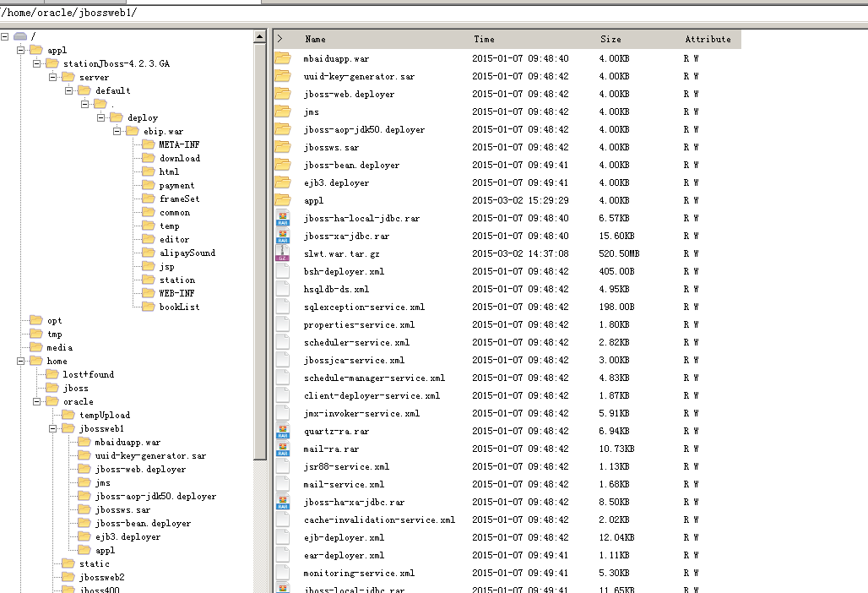The image size is (868, 593).
Task: Click the alipaySound folder icon in tree
Action: pyautogui.click(x=149, y=253)
